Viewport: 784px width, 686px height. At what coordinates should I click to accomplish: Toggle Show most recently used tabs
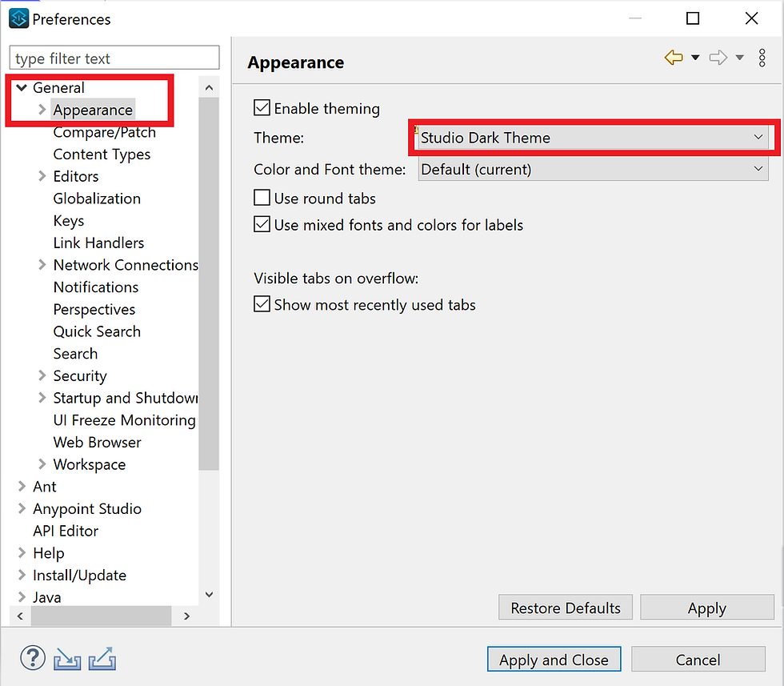click(x=262, y=303)
